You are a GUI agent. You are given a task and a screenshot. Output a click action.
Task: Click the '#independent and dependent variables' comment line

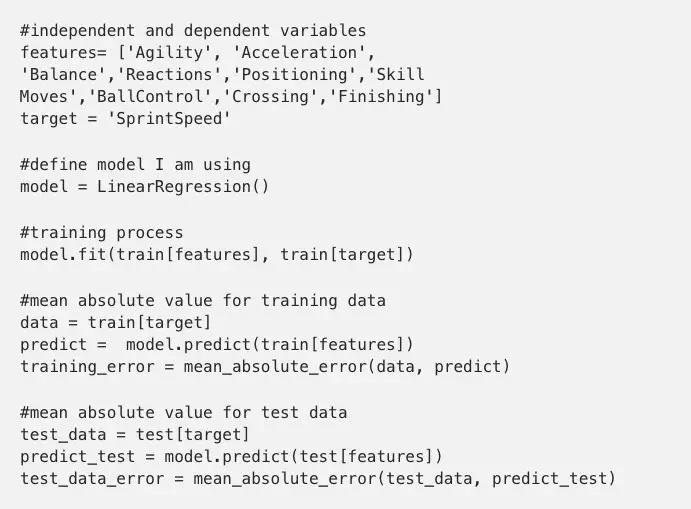pyautogui.click(x=193, y=31)
